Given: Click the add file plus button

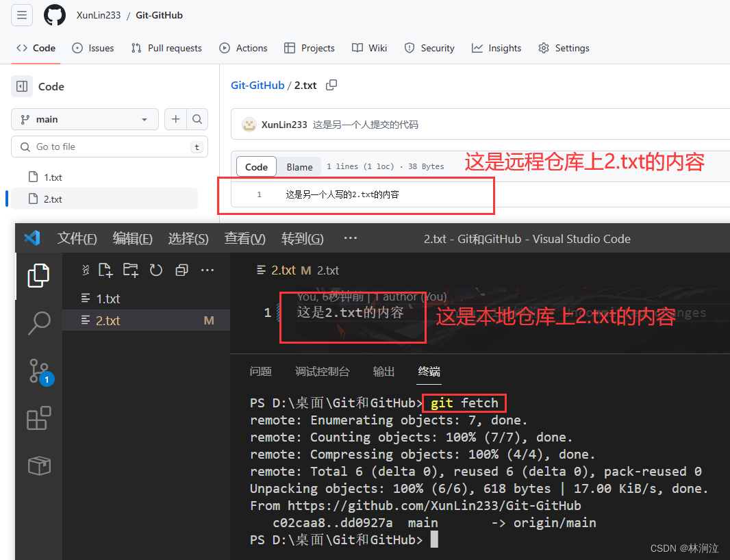Looking at the screenshot, I should [175, 120].
